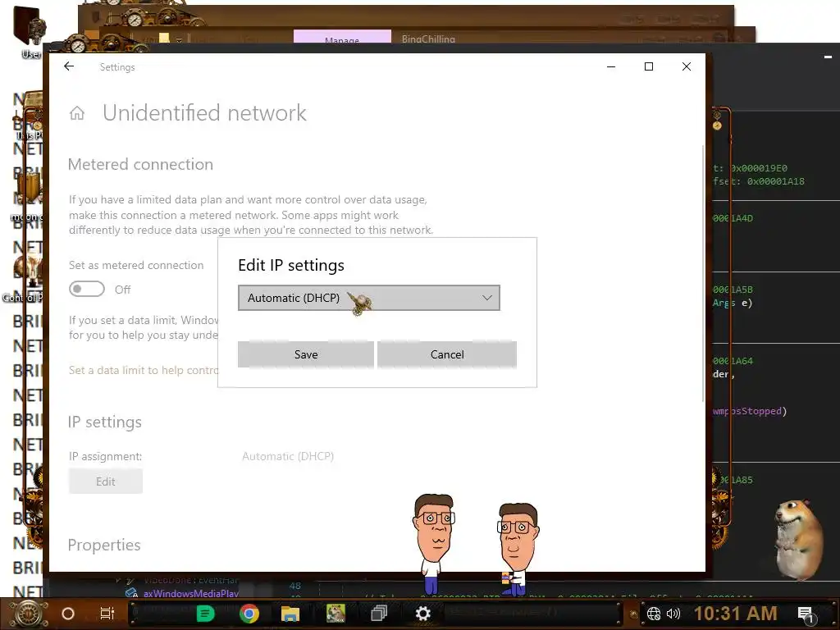Click the 10:31 AM taskbar clock

click(x=735, y=614)
